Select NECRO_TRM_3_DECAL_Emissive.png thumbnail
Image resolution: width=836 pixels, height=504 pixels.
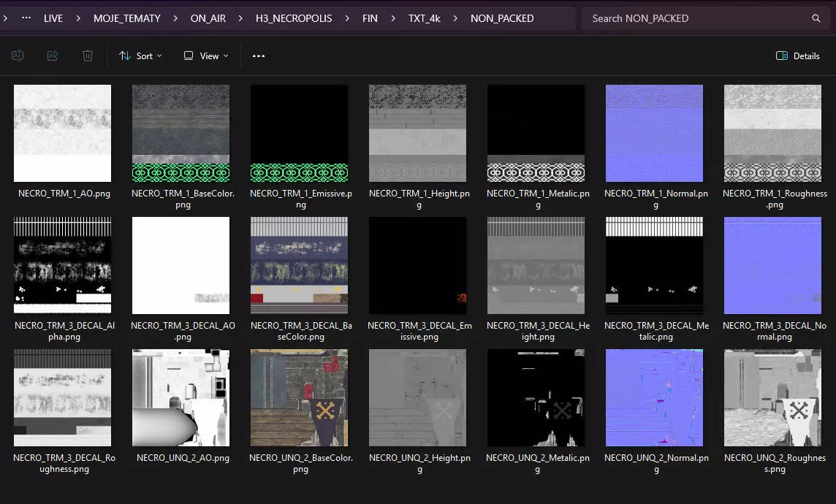pyautogui.click(x=417, y=265)
